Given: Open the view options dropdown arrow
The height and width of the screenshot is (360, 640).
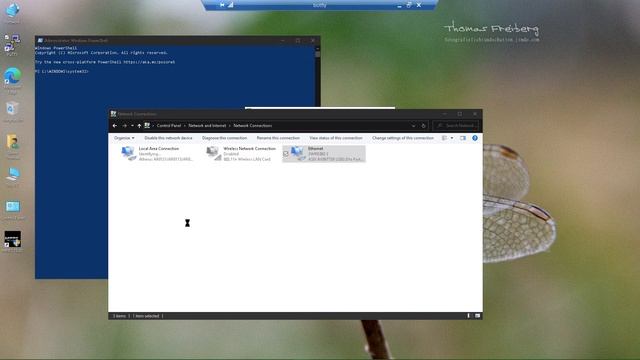Looking at the screenshot, I should [452, 138].
